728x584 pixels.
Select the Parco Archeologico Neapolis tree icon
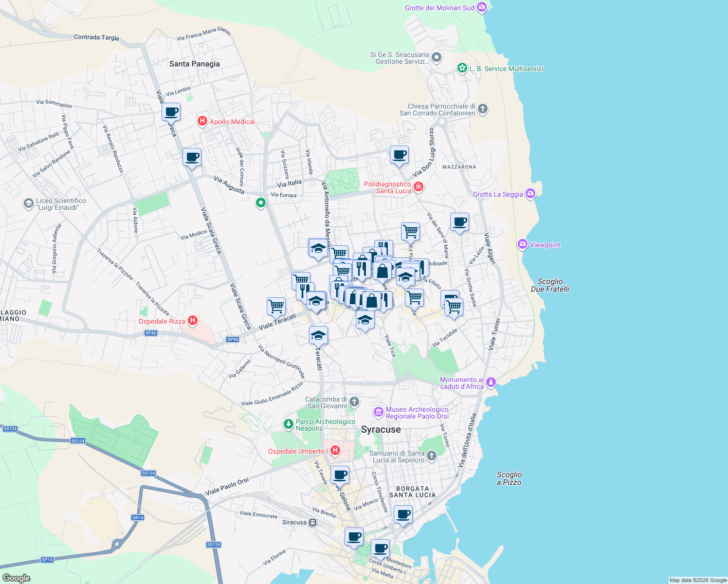click(289, 424)
